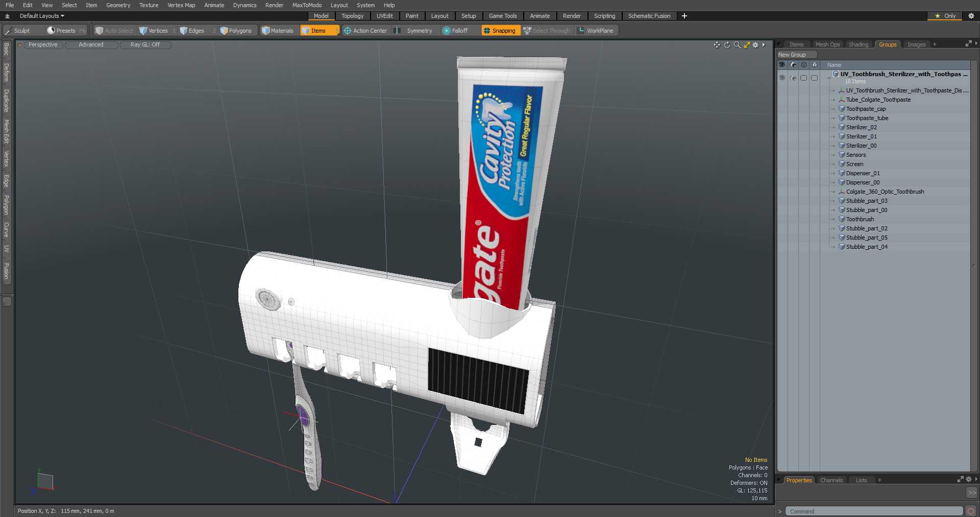Toggle Snapping on the toolbar
The width and height of the screenshot is (980, 517).
point(500,31)
